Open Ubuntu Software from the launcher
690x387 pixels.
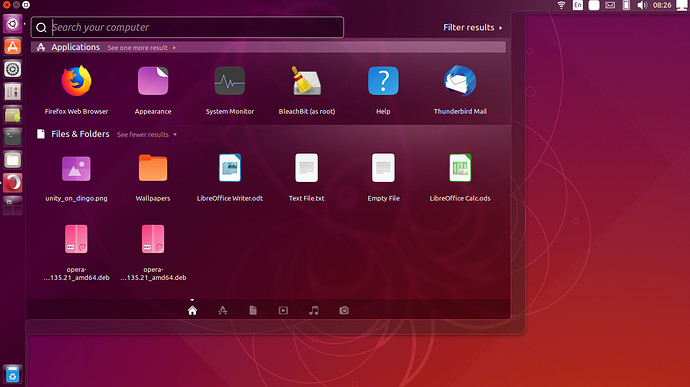click(x=13, y=47)
